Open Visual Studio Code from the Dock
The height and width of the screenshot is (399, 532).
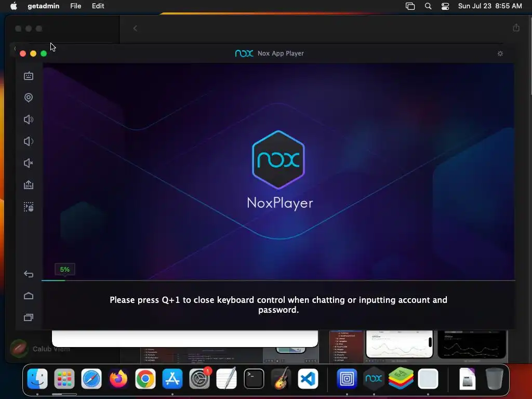tap(308, 379)
